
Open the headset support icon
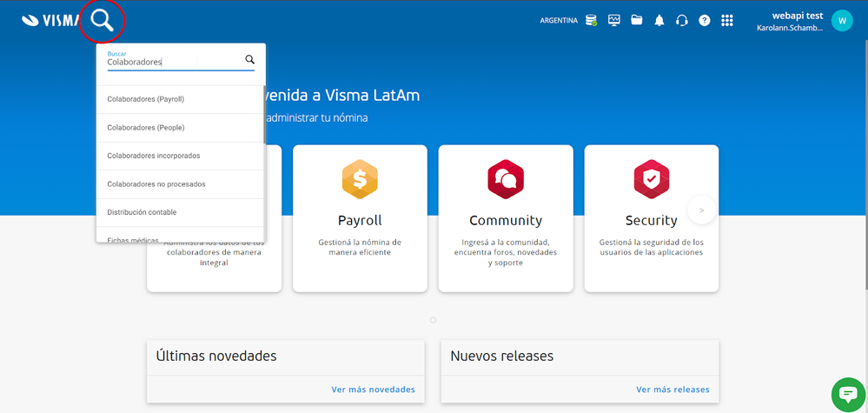pos(682,21)
